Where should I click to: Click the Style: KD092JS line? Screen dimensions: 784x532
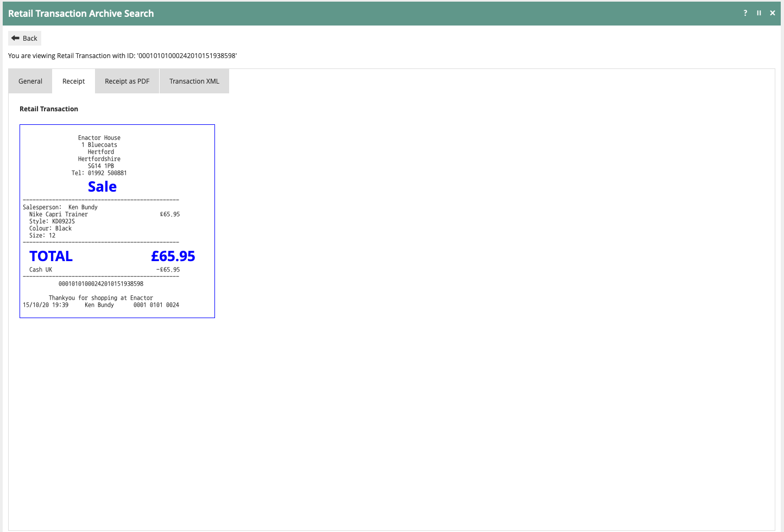pyautogui.click(x=52, y=221)
